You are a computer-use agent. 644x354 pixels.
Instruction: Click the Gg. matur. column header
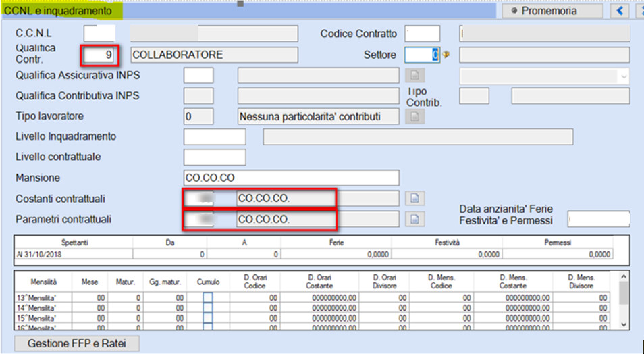(165, 282)
